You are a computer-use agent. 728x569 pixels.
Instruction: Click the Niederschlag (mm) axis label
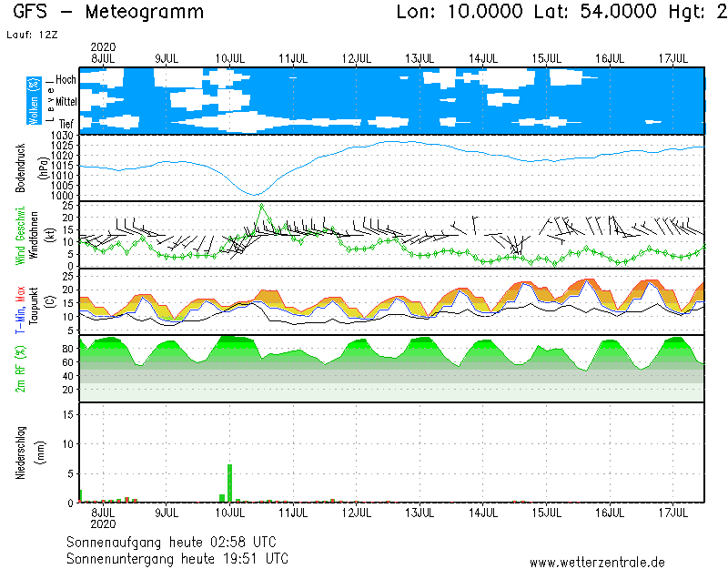coord(25,452)
